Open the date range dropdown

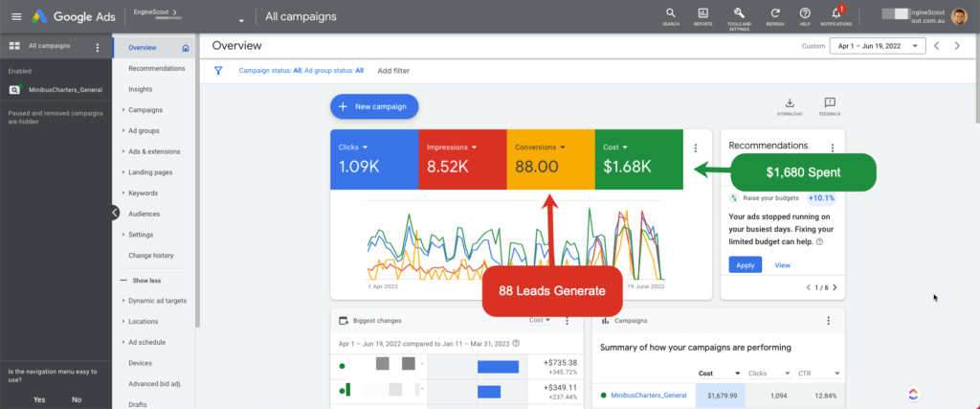[x=876, y=45]
